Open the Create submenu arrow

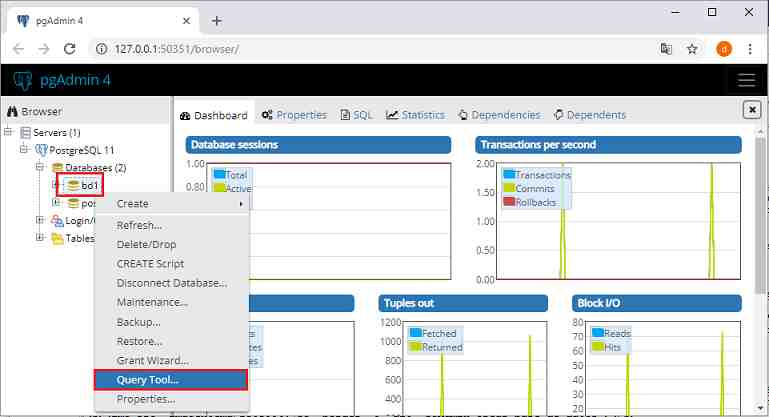click(x=241, y=204)
